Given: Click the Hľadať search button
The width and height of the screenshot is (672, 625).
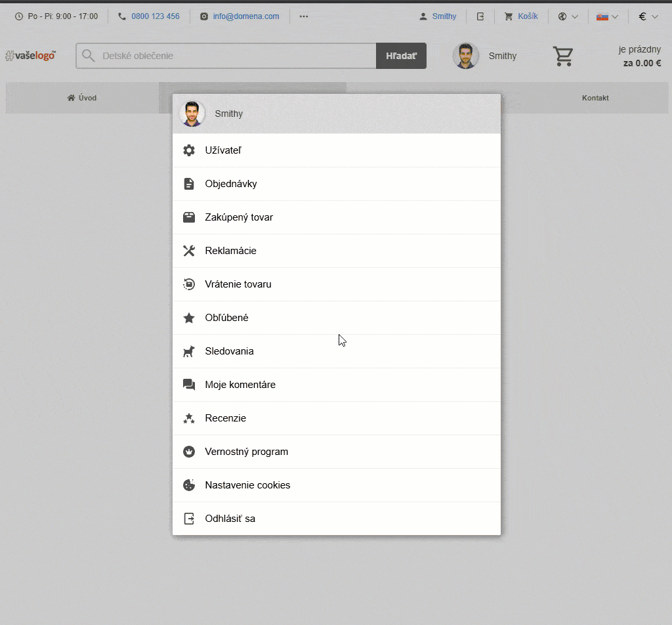Looking at the screenshot, I should coord(401,56).
